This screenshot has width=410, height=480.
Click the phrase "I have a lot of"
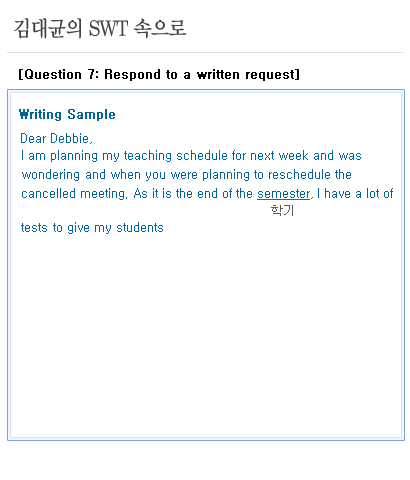tap(355, 194)
